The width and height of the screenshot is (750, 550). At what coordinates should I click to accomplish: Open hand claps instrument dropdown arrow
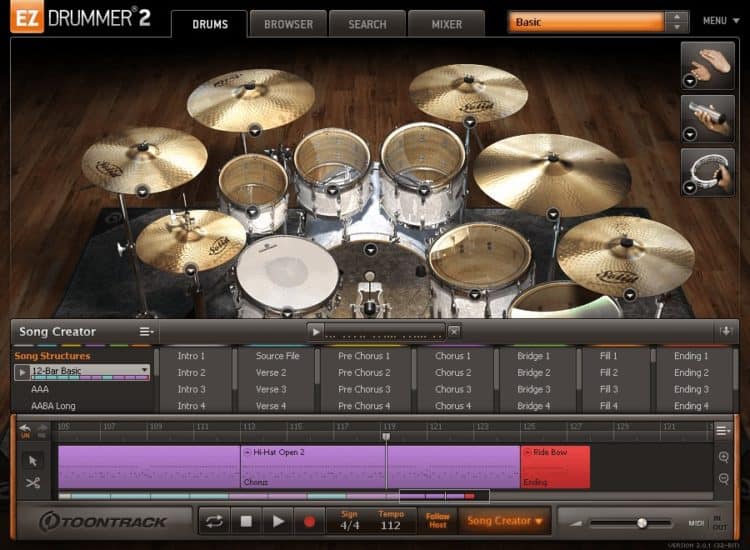(689, 81)
